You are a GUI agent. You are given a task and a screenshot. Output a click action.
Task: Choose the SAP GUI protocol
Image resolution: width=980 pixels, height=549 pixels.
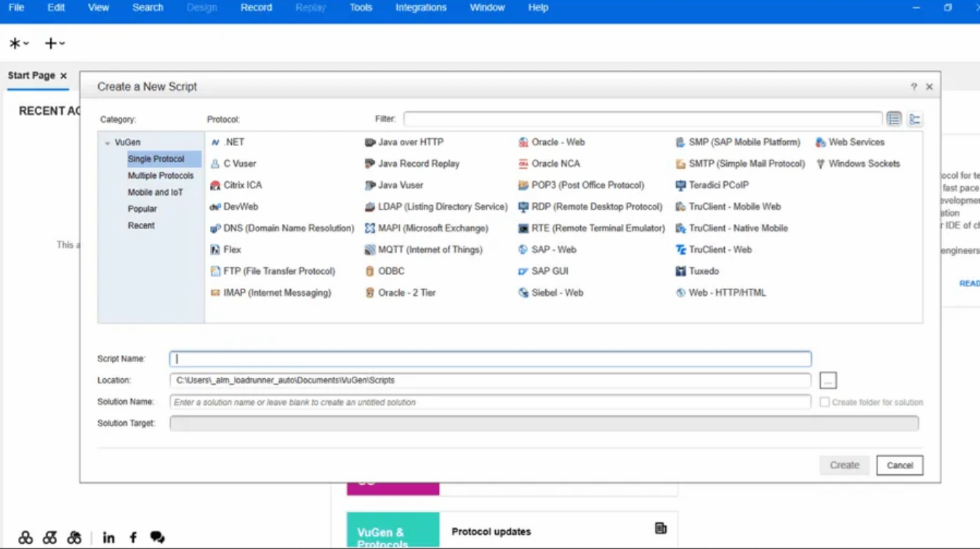pos(544,271)
